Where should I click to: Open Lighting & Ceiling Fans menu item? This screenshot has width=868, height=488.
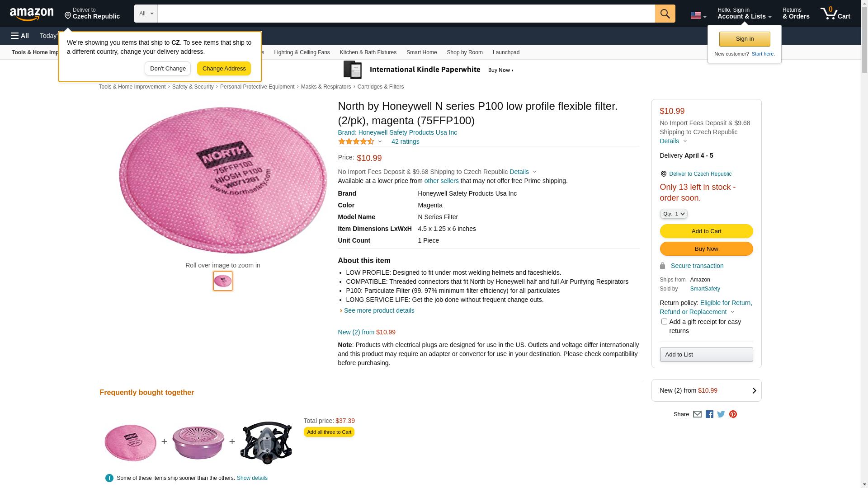click(302, 52)
